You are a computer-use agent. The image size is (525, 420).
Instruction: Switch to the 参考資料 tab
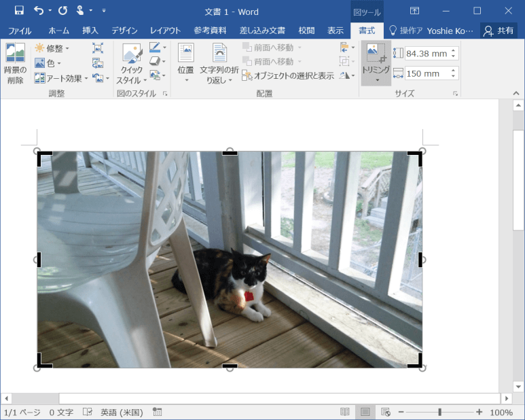(x=210, y=31)
